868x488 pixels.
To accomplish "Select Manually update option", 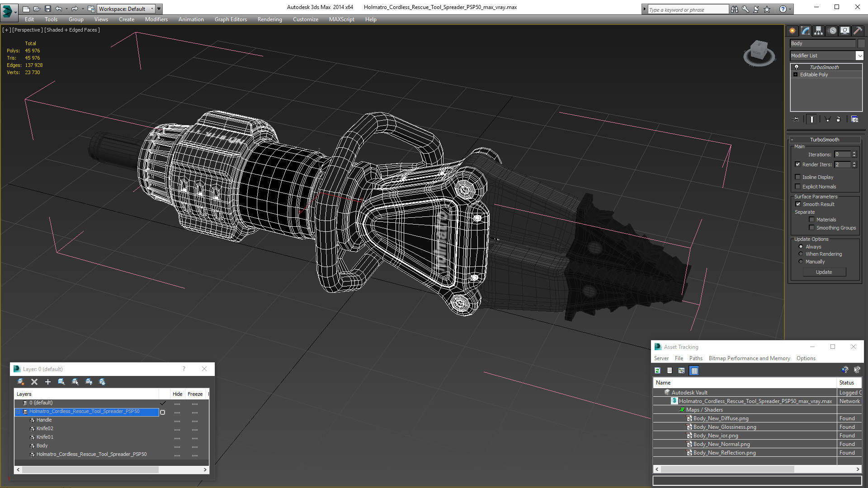I will 801,262.
